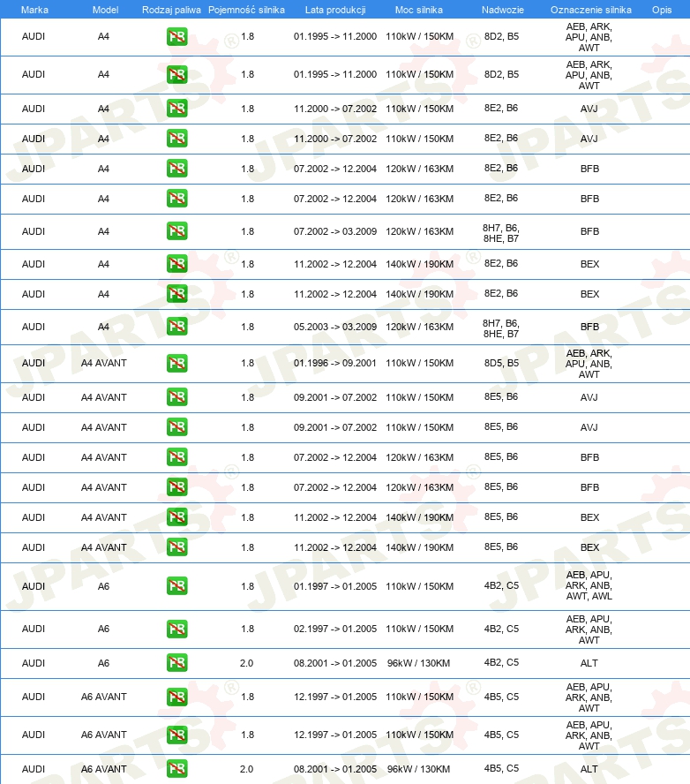Click petrol icon in A4 07.2002 -> 03.2009 row

pos(176,231)
